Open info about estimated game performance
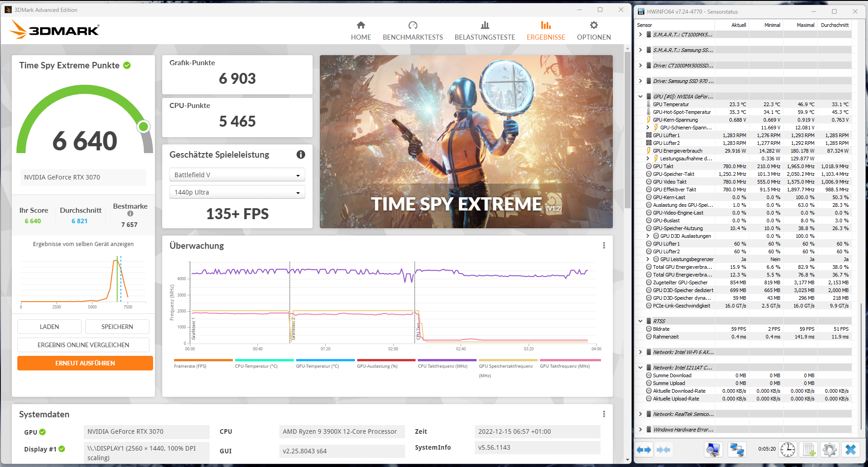 [301, 154]
